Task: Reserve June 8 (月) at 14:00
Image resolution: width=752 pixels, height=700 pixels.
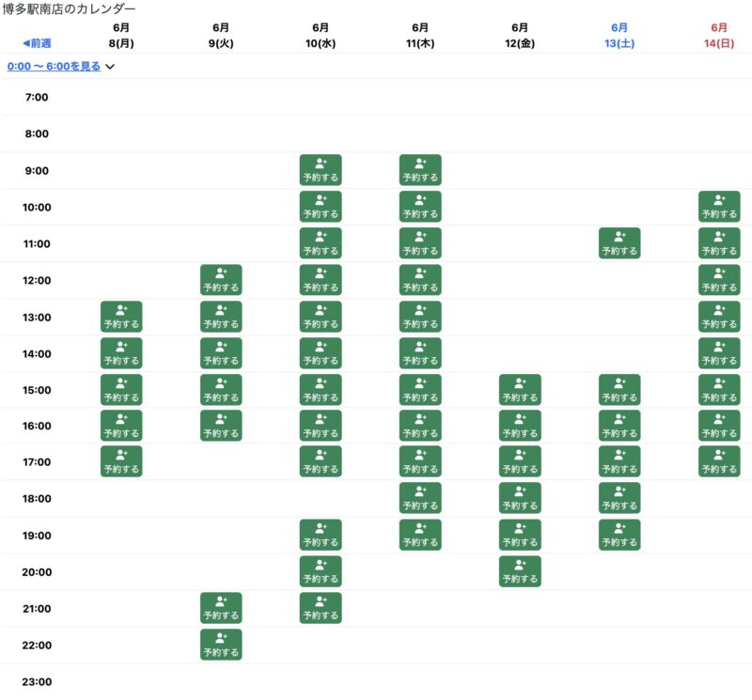Action: (121, 353)
